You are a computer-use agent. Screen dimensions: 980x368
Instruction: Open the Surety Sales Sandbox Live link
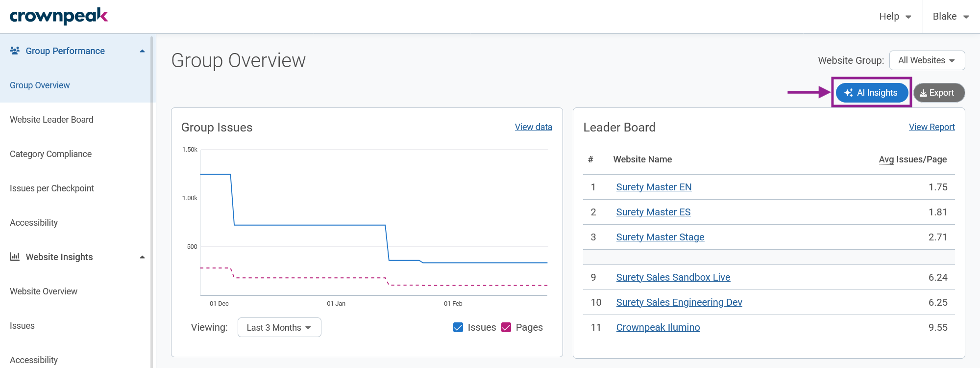tap(673, 277)
